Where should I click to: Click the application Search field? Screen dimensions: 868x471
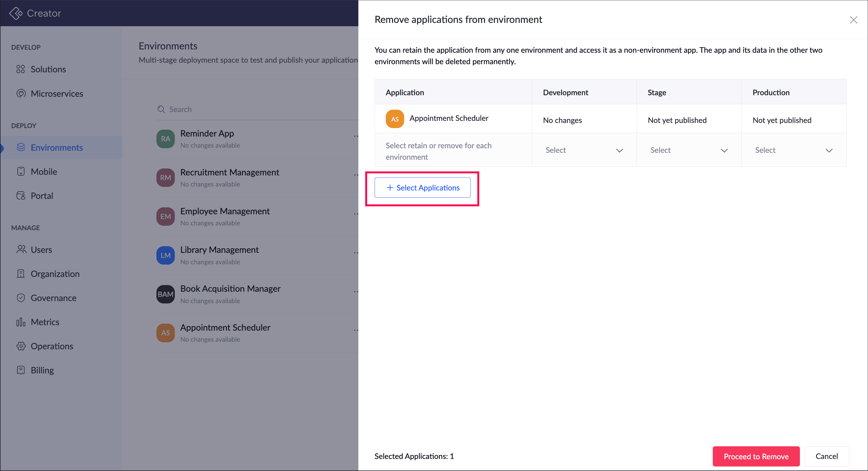click(256, 109)
